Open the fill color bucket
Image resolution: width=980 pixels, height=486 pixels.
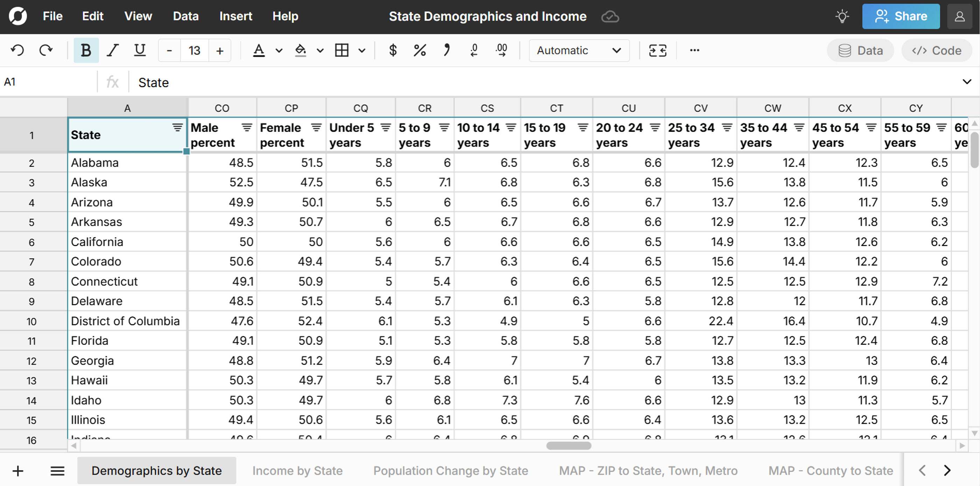click(x=301, y=50)
